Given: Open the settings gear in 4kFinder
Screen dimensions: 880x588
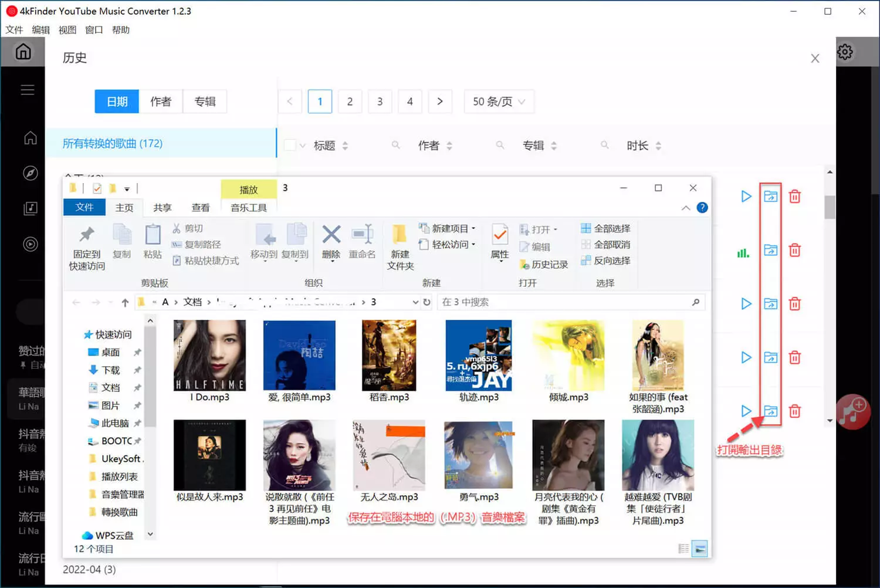Looking at the screenshot, I should coord(845,52).
